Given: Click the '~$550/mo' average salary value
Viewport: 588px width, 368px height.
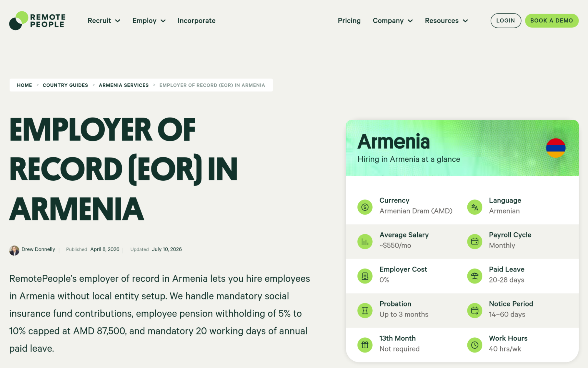Looking at the screenshot, I should point(395,246).
